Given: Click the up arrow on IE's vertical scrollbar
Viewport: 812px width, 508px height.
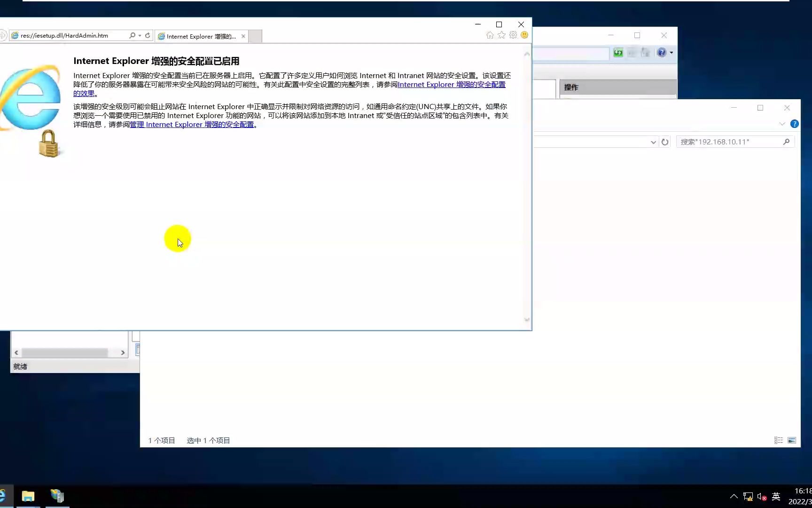Looking at the screenshot, I should tap(527, 55).
